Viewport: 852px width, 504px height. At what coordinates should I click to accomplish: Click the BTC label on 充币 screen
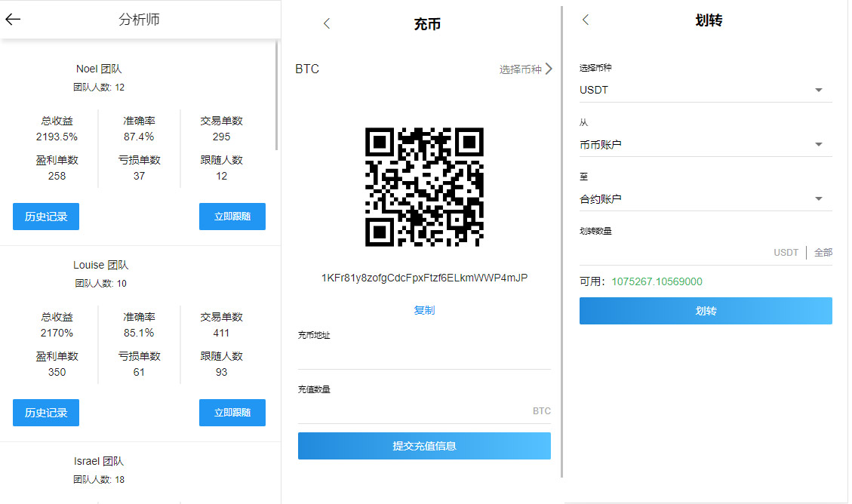307,69
